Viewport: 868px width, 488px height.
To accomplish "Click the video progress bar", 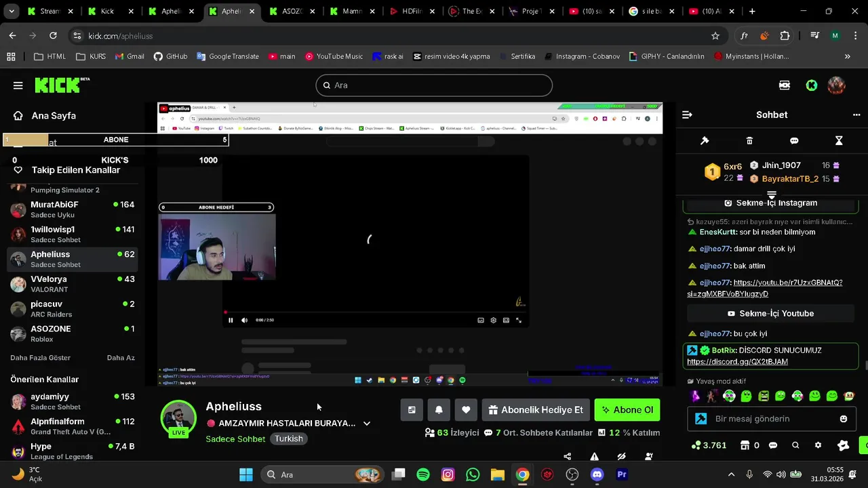I will coord(376,312).
